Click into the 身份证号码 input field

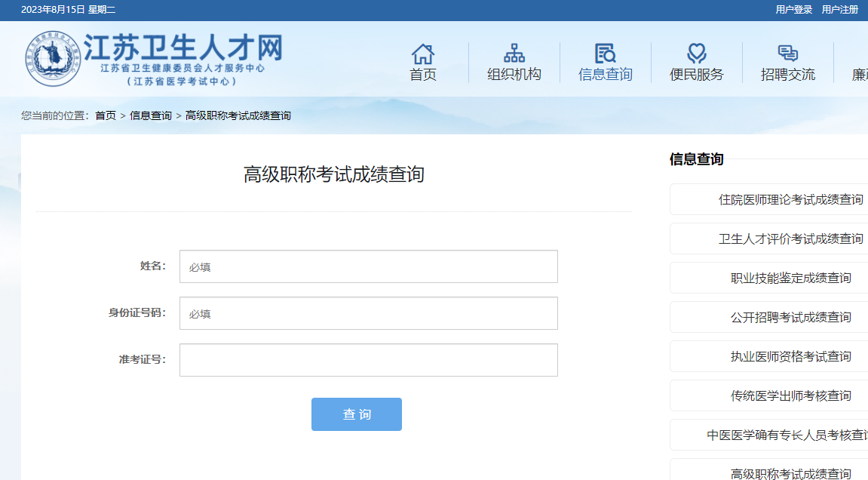click(x=368, y=313)
